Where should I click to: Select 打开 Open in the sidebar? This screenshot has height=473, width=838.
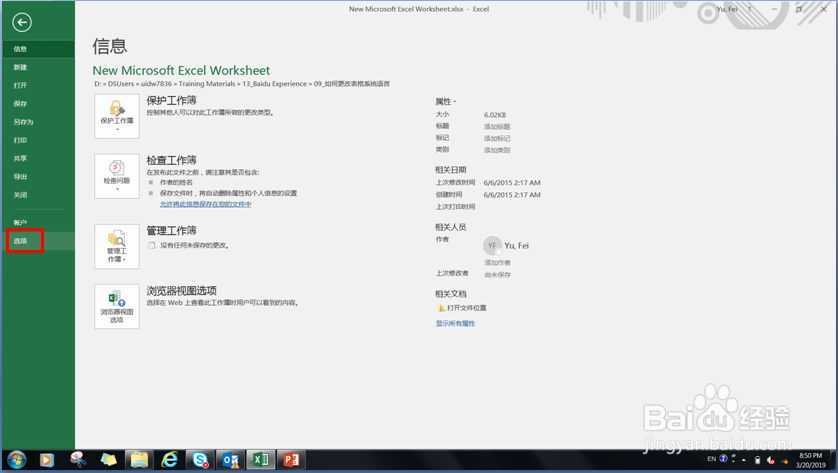[x=38, y=86]
